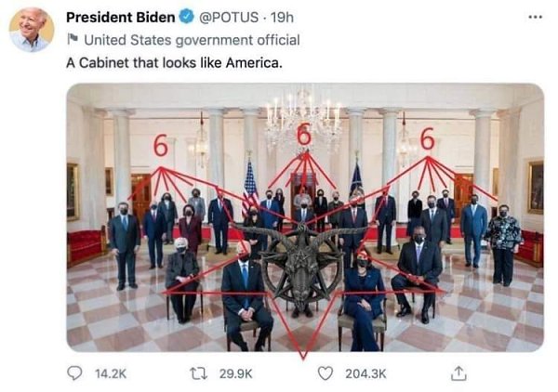Open the share upload icon
This screenshot has height=392, width=558.
pos(458,373)
